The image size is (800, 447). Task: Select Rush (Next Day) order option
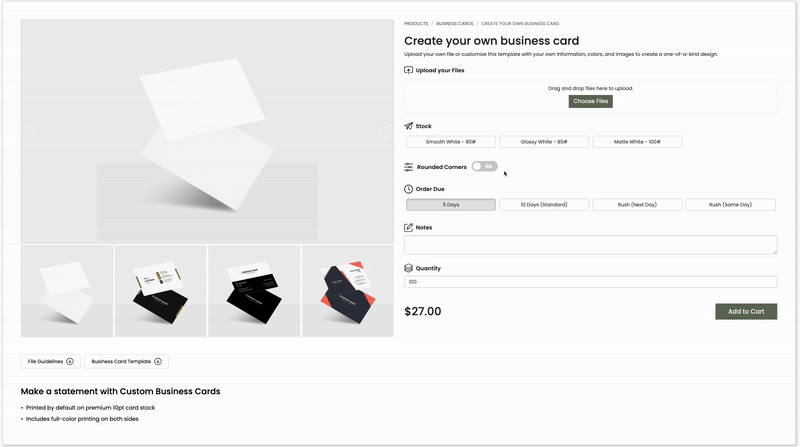637,205
